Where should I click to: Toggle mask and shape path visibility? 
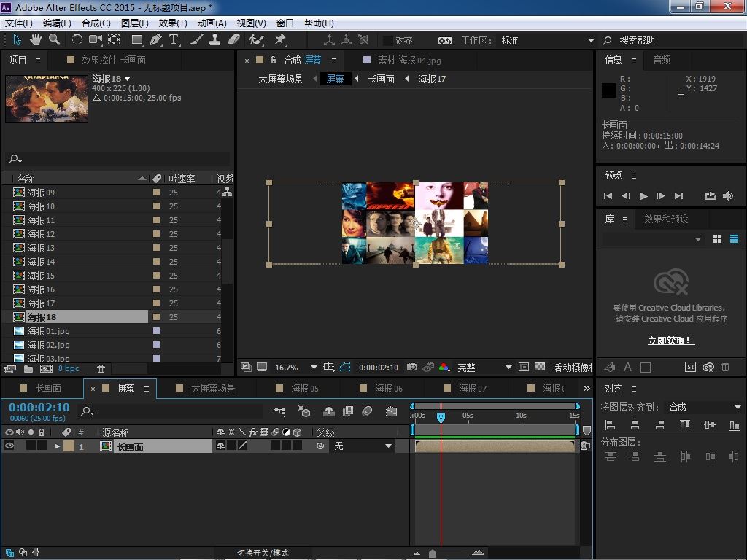tap(345, 367)
